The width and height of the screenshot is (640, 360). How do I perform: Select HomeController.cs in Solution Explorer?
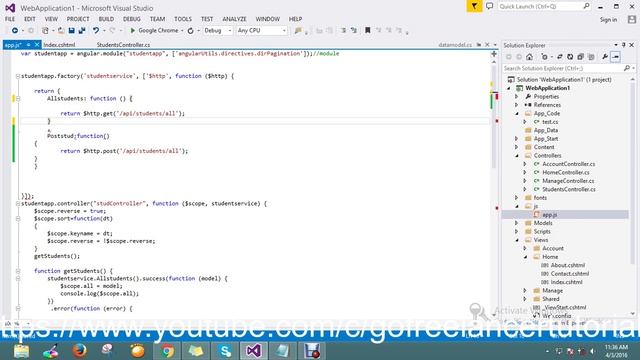coord(566,173)
